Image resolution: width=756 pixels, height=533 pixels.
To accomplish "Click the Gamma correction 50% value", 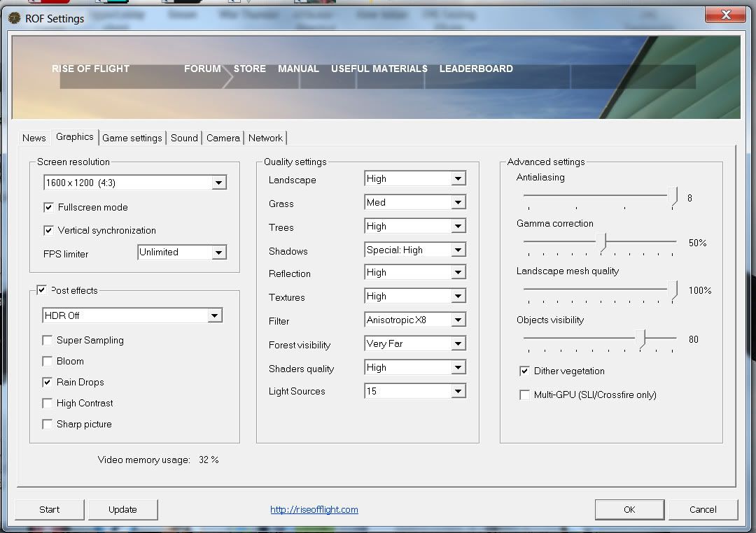I will click(697, 243).
